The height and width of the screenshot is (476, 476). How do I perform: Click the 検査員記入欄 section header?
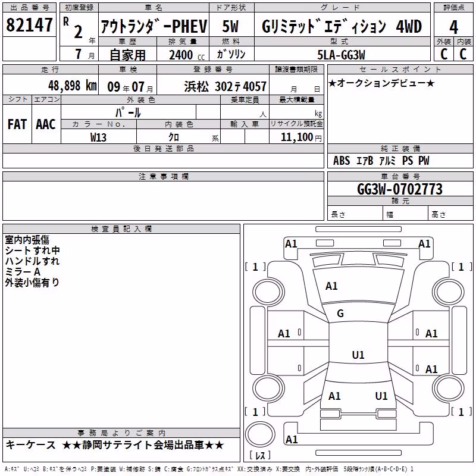(121, 229)
